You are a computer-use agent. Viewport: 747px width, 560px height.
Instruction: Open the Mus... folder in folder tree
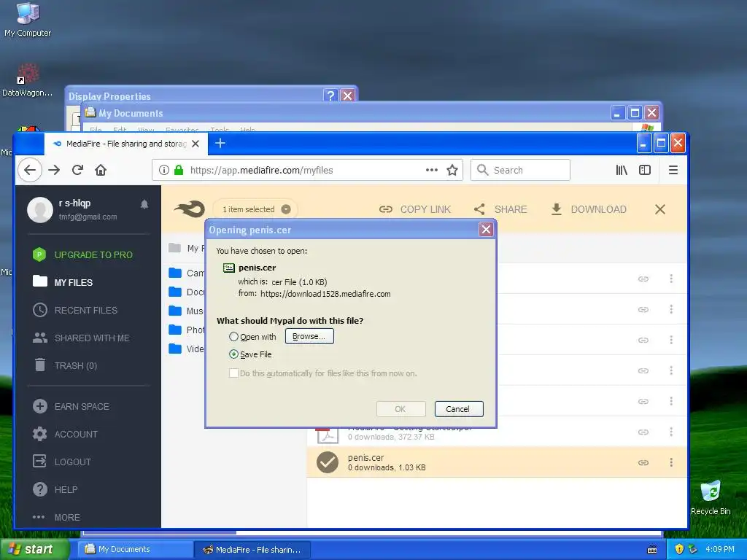point(186,311)
